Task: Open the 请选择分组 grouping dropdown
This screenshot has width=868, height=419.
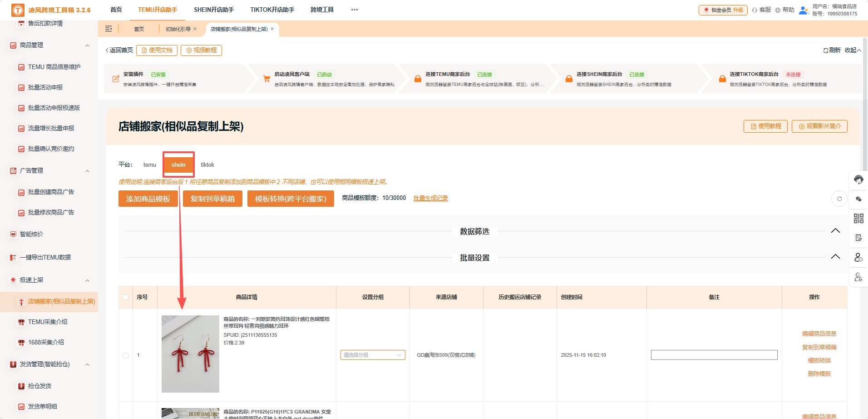Action: [x=372, y=355]
